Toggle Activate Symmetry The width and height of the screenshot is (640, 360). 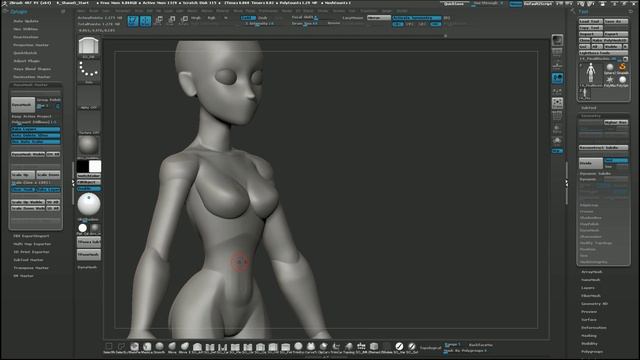point(417,18)
